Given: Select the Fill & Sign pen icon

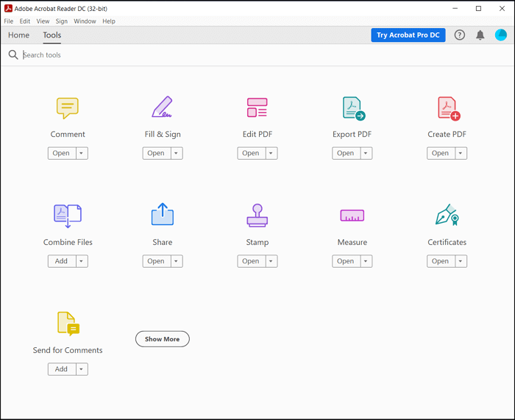Looking at the screenshot, I should coord(162,107).
